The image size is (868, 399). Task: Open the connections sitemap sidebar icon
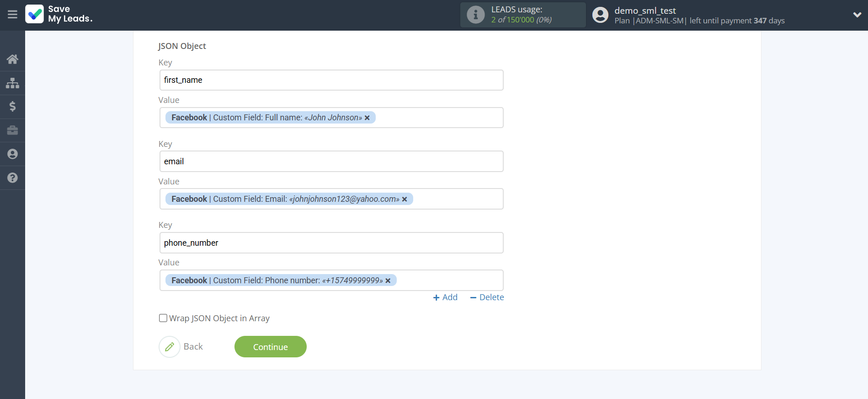tap(12, 83)
